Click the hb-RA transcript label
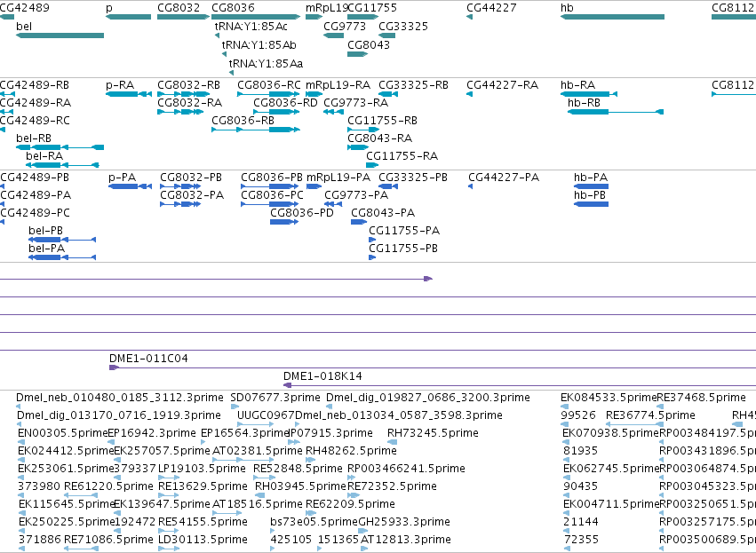The image size is (756, 553). click(577, 85)
